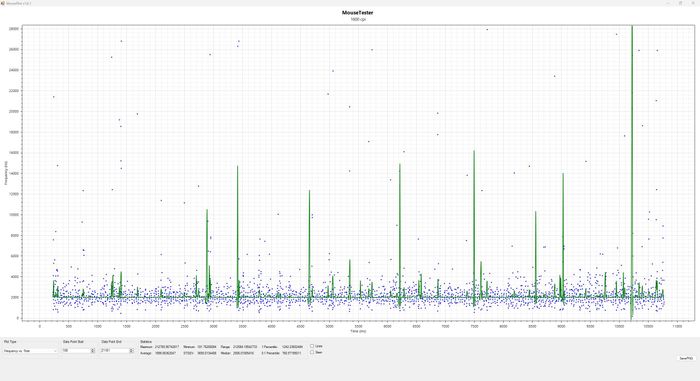Maximize the MouseTester window
The image size is (700, 381).
pyautogui.click(x=680, y=3)
